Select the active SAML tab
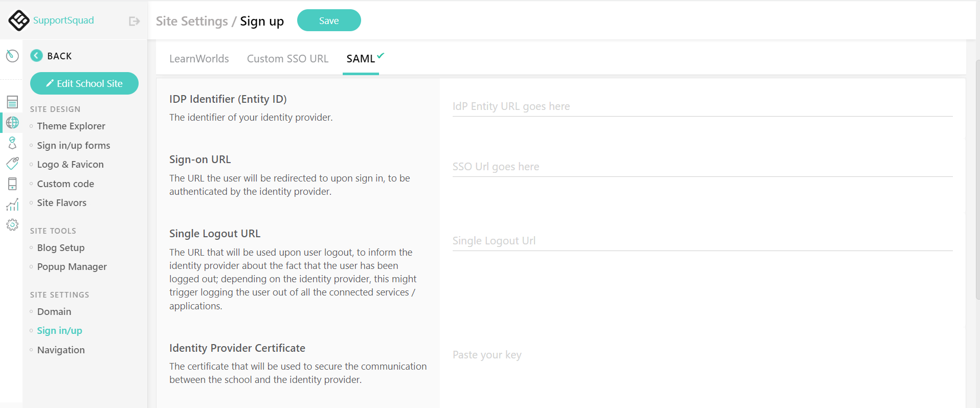The image size is (980, 408). (x=360, y=58)
